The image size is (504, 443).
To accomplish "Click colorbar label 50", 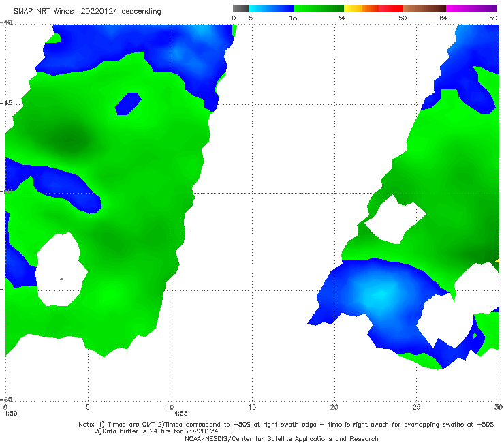I will tap(403, 18).
